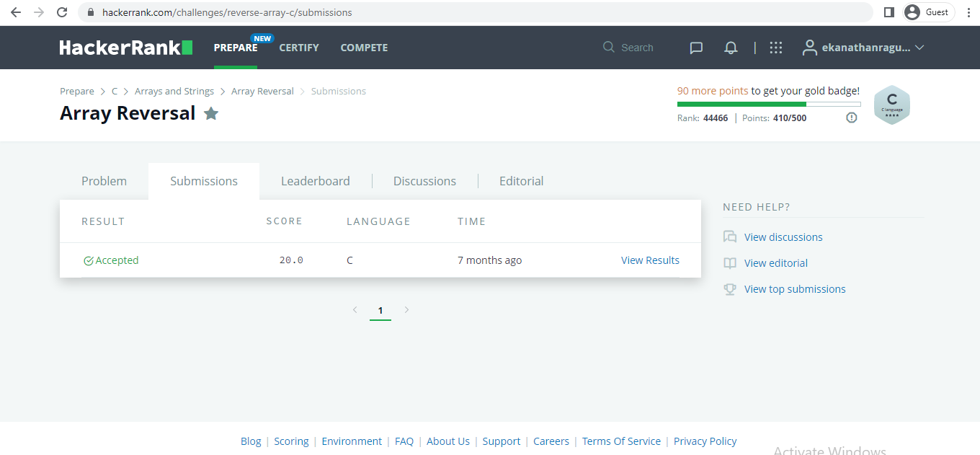Click the top submissions trophy icon
The height and width of the screenshot is (455, 980).
point(730,289)
